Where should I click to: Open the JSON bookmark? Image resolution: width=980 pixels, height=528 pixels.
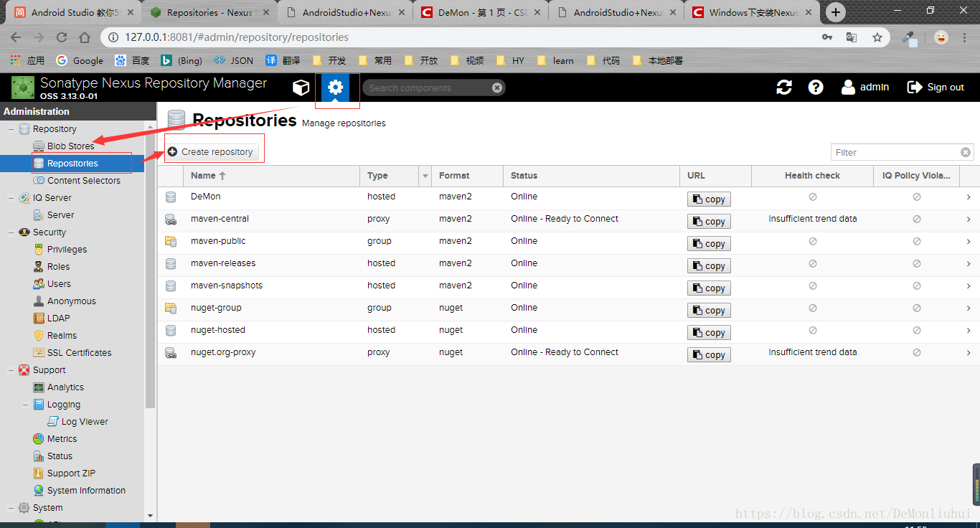pos(234,61)
